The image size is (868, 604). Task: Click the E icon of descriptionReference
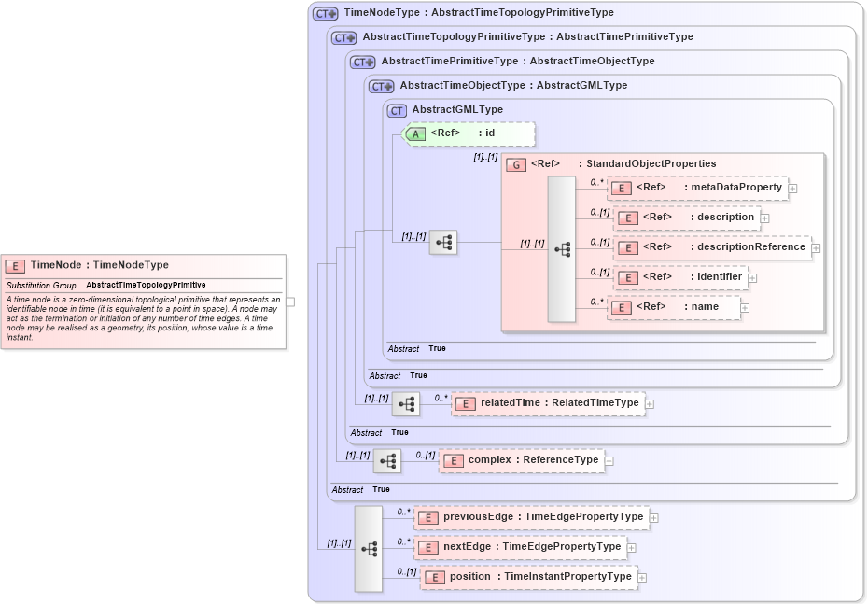628,248
